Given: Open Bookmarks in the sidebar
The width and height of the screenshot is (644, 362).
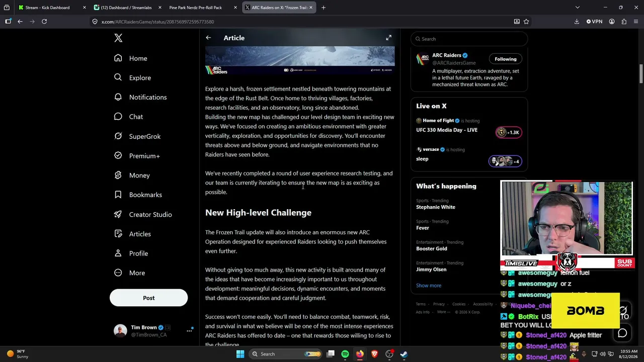Looking at the screenshot, I should click(x=138, y=195).
